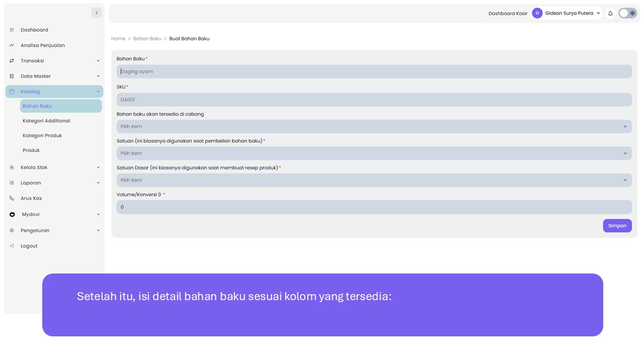
Task: Open notifications via the bell icon
Action: [x=610, y=14]
